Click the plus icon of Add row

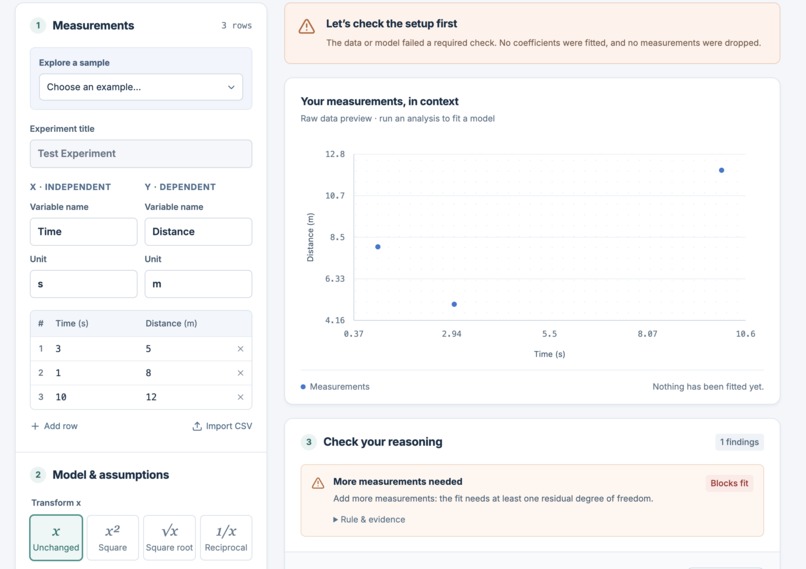click(35, 426)
